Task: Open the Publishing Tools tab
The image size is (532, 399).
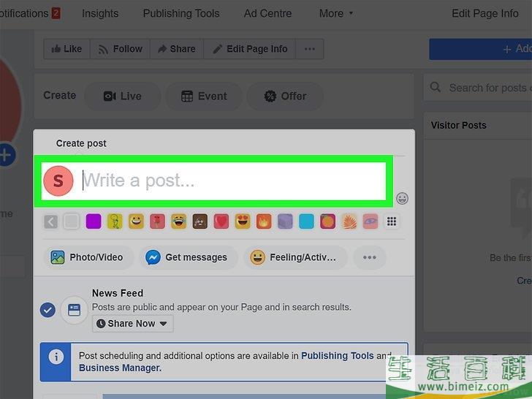Action: tap(181, 13)
